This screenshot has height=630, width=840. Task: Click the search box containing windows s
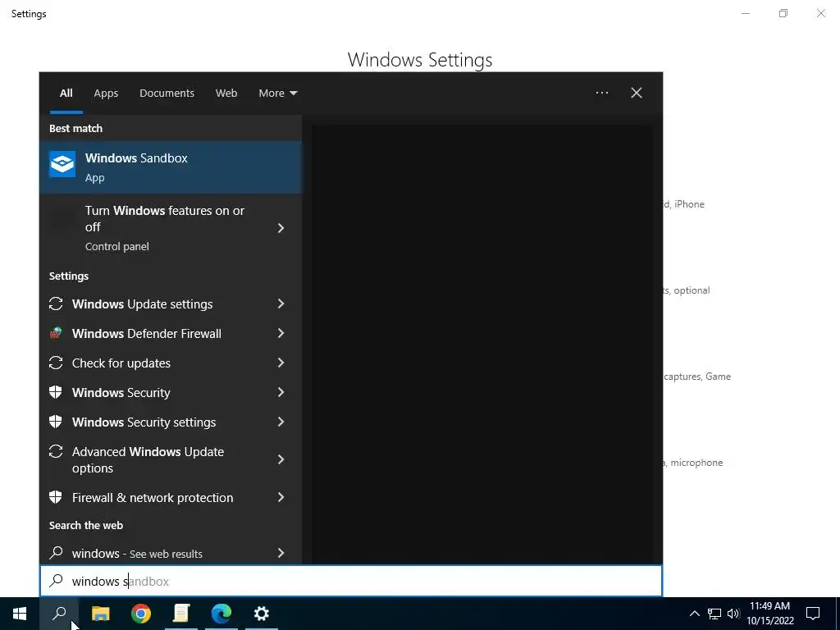pyautogui.click(x=351, y=581)
